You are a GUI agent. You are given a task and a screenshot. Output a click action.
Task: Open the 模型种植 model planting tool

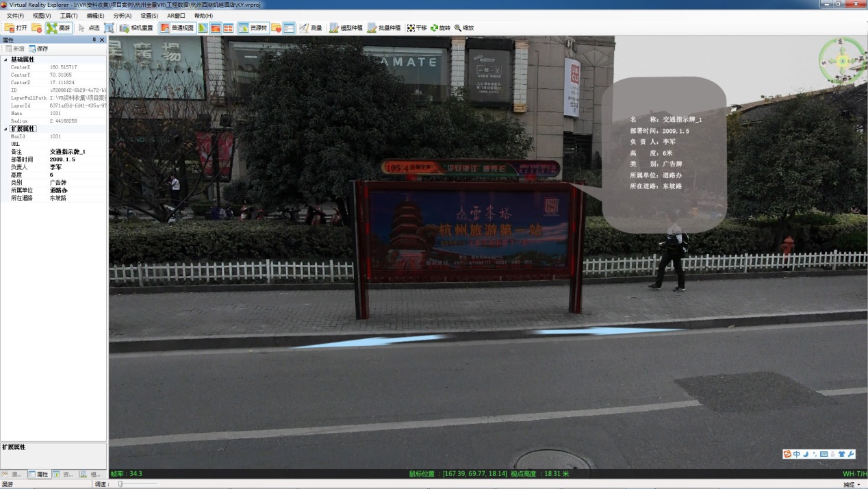pos(346,28)
